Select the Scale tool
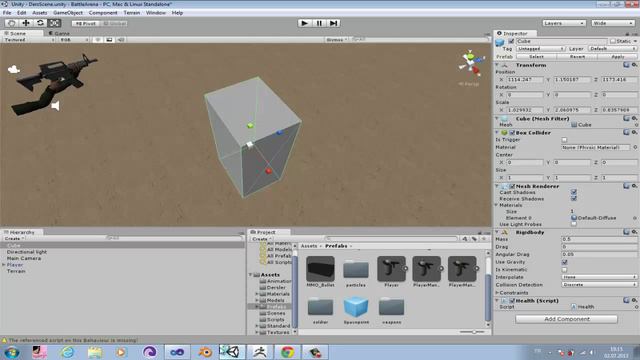Image resolution: width=640 pixels, height=360 pixels. click(x=55, y=23)
